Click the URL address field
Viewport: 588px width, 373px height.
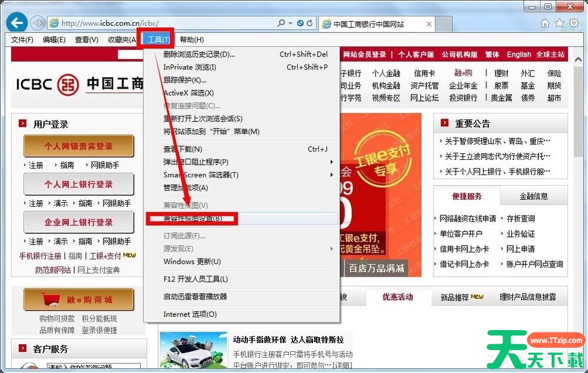[164, 23]
